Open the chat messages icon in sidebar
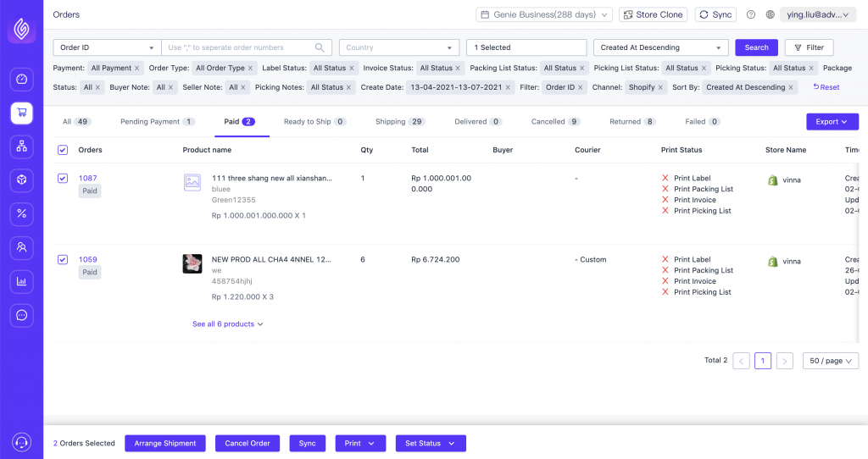868x459 pixels. [x=21, y=315]
